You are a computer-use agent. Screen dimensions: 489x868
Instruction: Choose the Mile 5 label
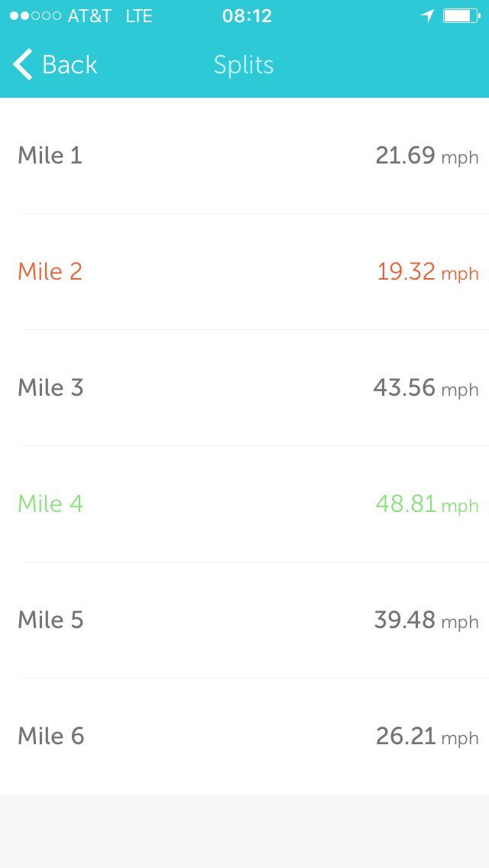(x=50, y=620)
